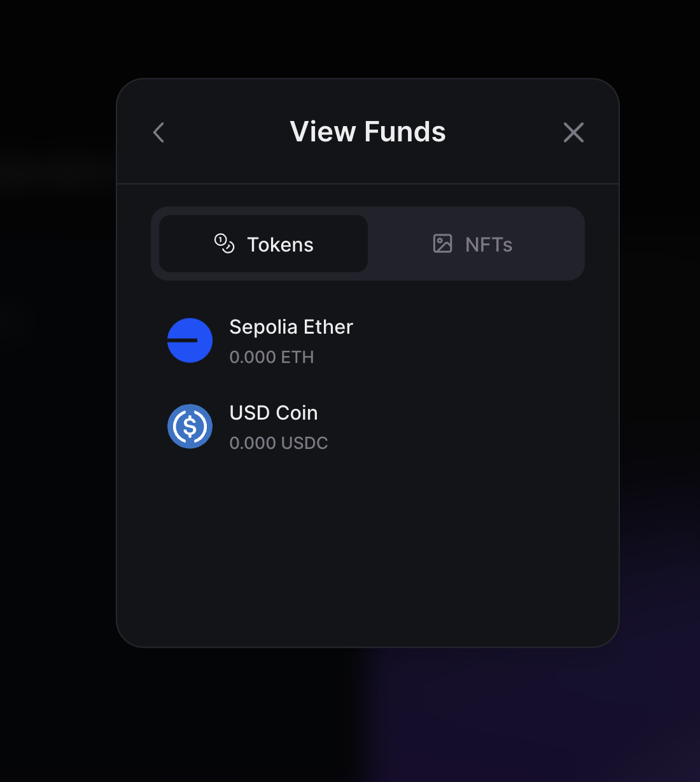Click the coins icon beside Tokens

click(224, 243)
